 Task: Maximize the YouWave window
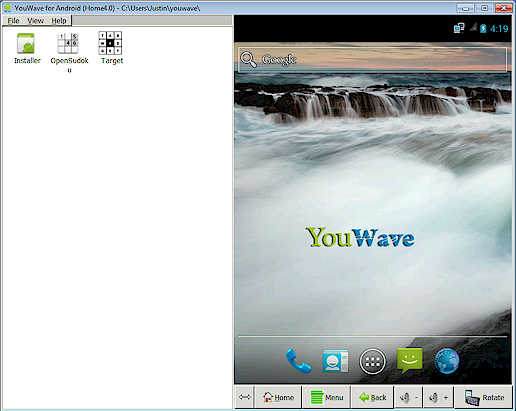485,8
